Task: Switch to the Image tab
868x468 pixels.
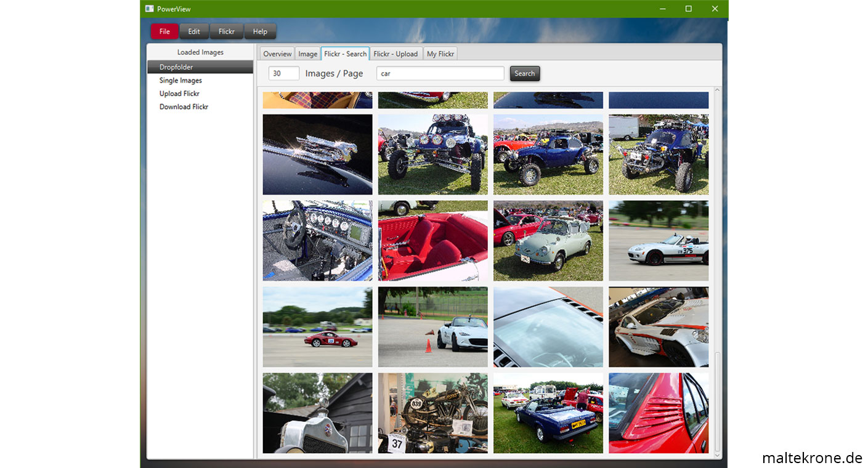Action: point(308,54)
